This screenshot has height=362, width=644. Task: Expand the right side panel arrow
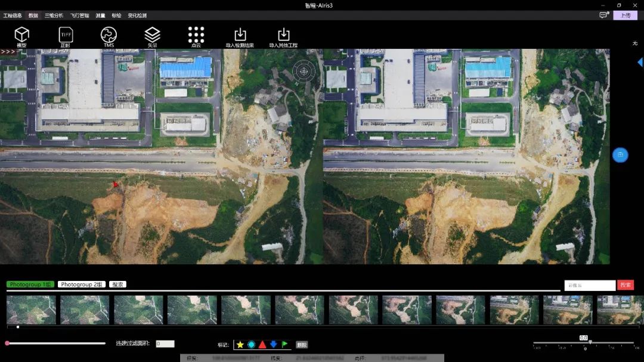639,62
